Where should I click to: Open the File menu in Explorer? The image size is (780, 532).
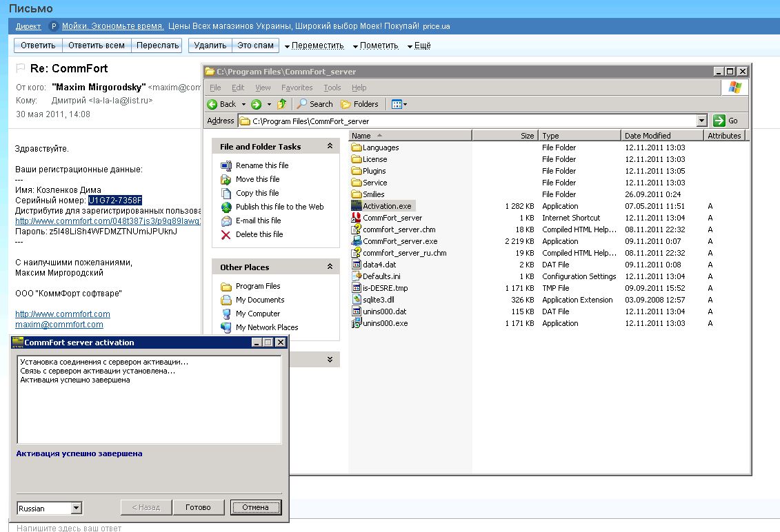pyautogui.click(x=215, y=88)
